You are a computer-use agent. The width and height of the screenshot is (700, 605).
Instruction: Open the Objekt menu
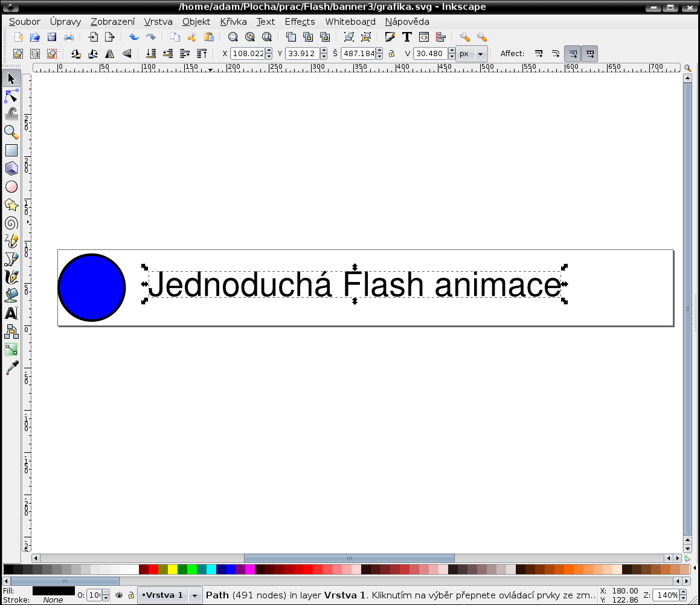196,21
